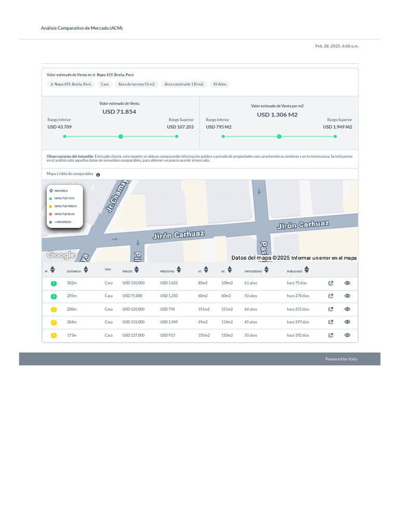Click the Powered by Valia link
The image size is (399, 532).
pos(341,359)
